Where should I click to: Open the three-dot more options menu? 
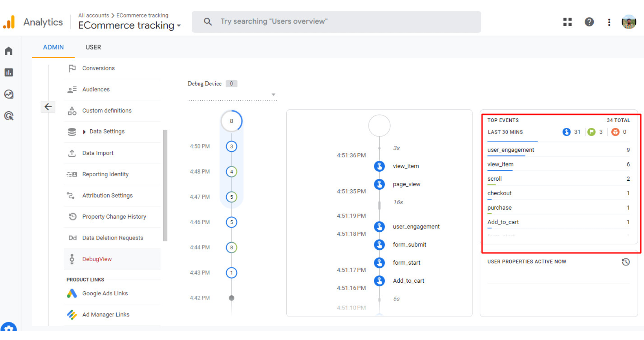(x=609, y=22)
